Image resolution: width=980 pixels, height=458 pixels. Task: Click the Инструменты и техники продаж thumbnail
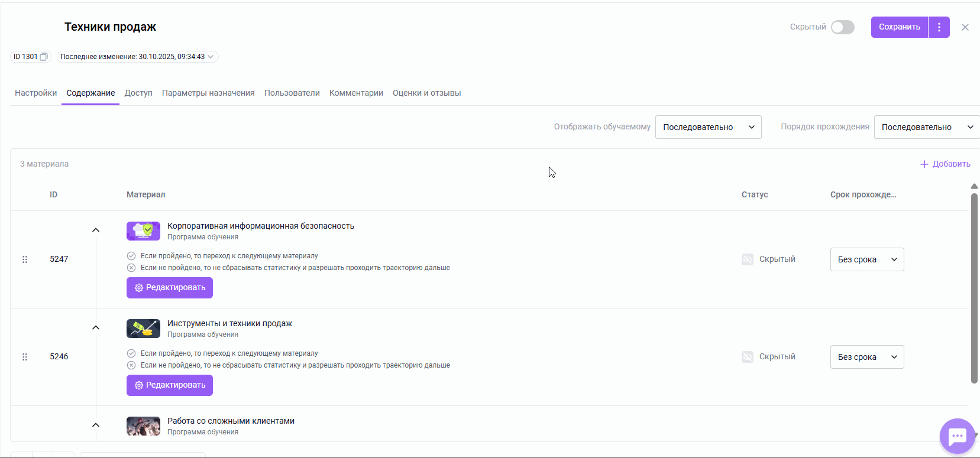143,329
